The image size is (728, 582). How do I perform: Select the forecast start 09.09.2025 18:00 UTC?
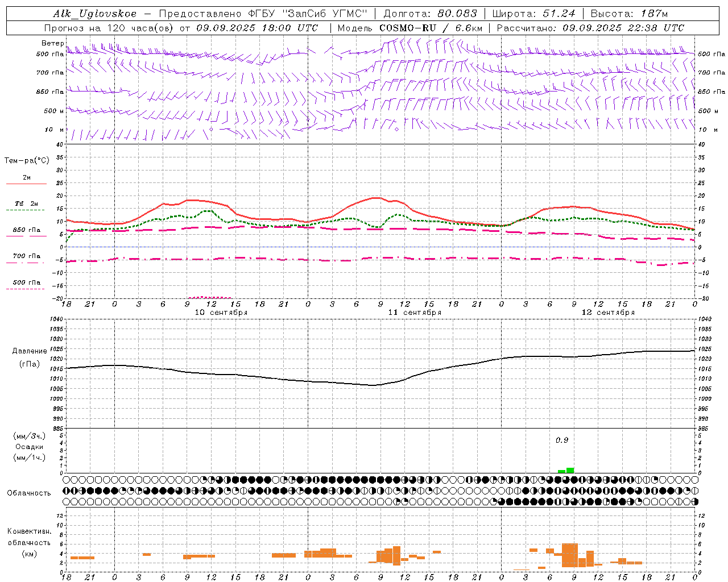pos(257,28)
